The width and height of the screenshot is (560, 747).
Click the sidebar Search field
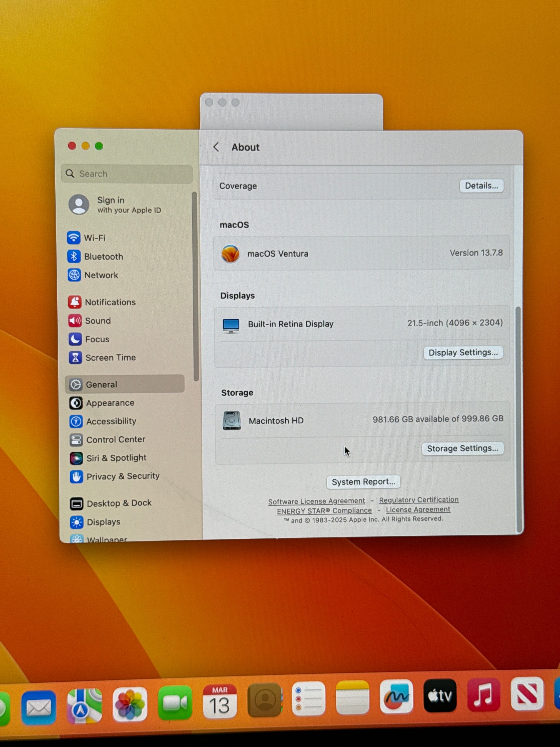click(127, 174)
